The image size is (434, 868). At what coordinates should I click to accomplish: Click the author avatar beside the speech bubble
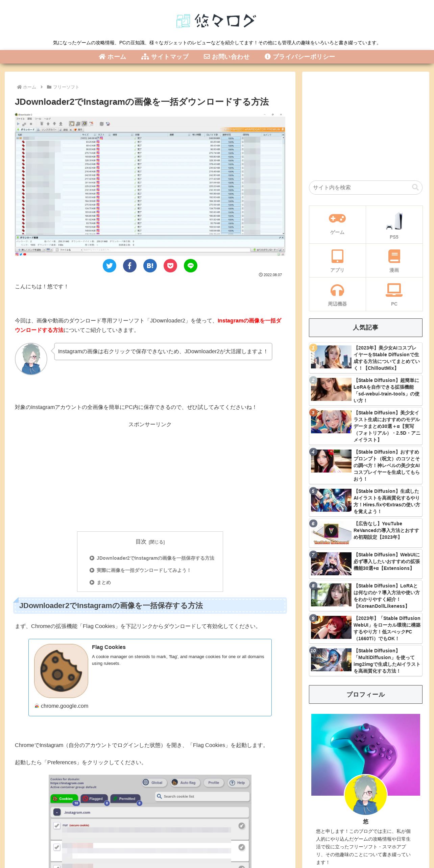tap(31, 359)
